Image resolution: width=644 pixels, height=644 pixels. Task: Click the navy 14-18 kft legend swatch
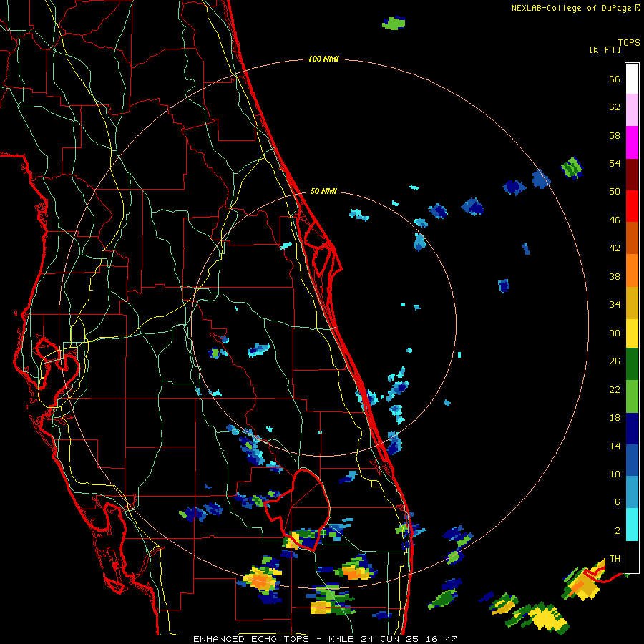[632, 429]
